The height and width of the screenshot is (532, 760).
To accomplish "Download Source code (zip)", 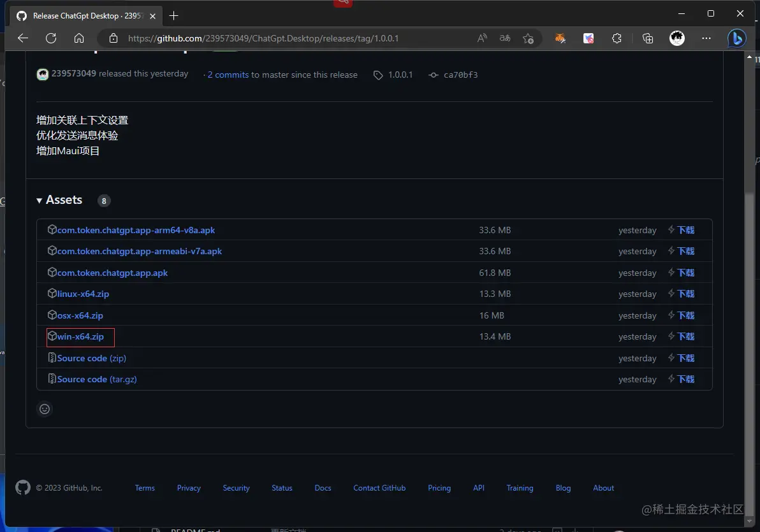I will click(x=92, y=358).
